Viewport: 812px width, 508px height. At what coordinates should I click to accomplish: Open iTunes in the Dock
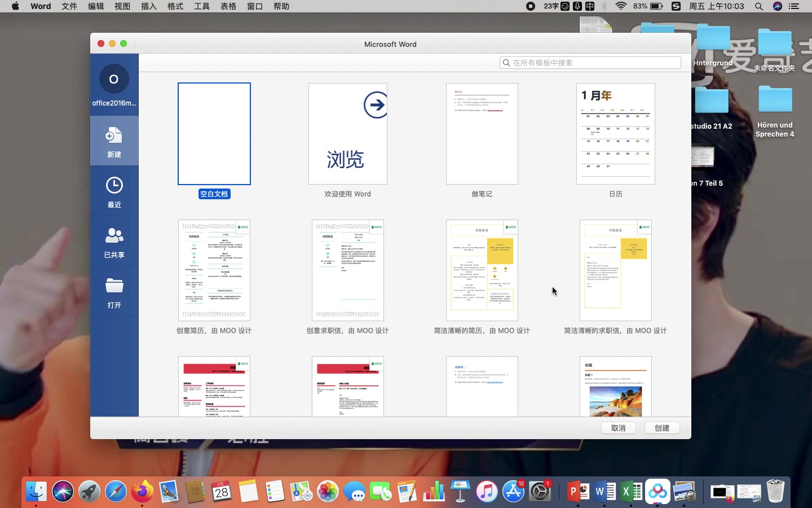[487, 492]
